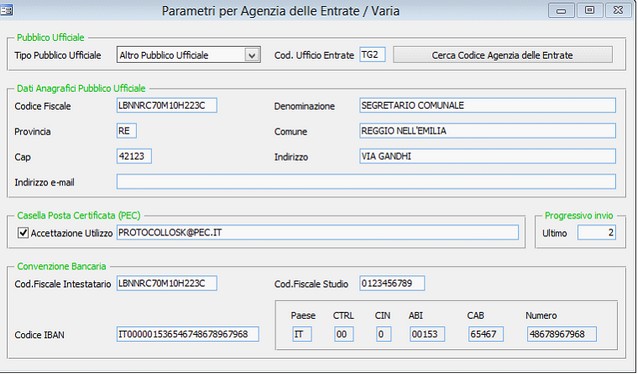Click the Comune field REGGIO NELL'EMILIA
The width and height of the screenshot is (638, 374).
pos(487,131)
